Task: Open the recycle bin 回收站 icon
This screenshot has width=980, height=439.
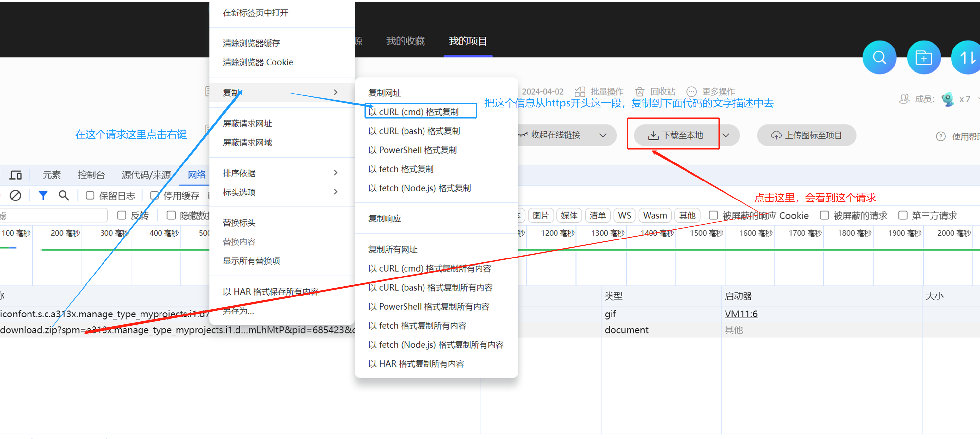Action: [x=639, y=92]
